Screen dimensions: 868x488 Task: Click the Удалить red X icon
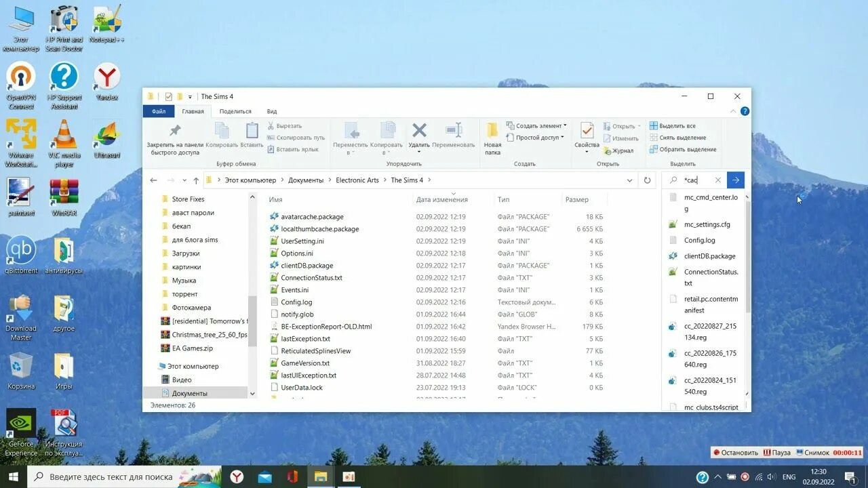coord(419,130)
